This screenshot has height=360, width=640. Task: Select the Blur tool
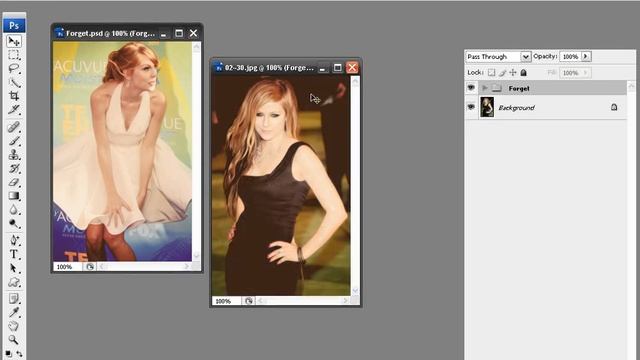14,210
